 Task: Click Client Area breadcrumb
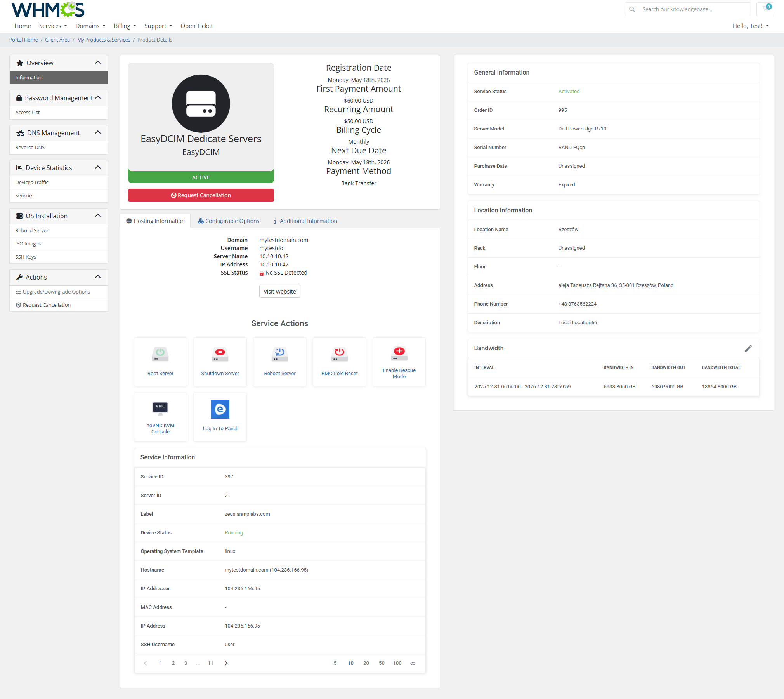coord(57,40)
